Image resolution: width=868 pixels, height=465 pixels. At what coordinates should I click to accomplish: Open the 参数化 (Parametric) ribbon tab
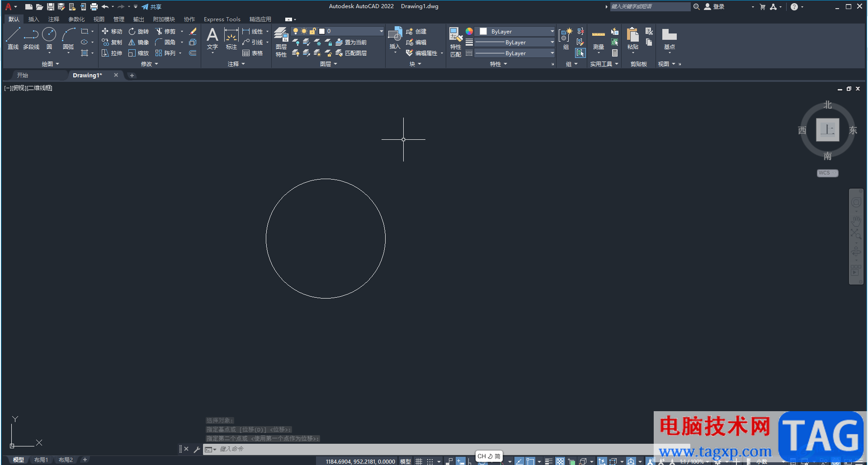76,19
